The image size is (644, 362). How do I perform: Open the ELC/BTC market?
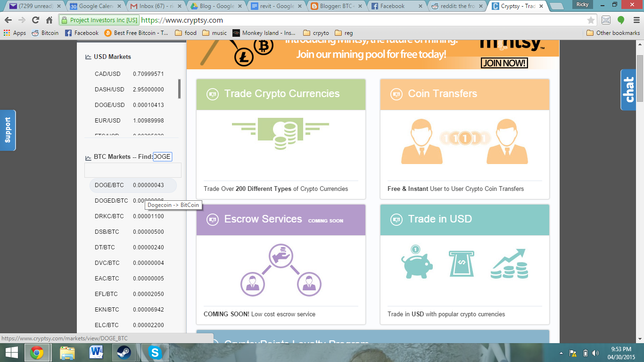tap(133, 325)
